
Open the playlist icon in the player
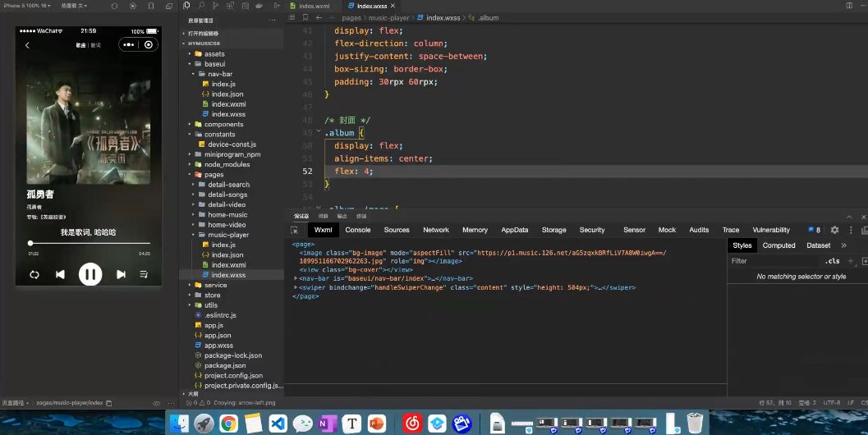pyautogui.click(x=145, y=274)
